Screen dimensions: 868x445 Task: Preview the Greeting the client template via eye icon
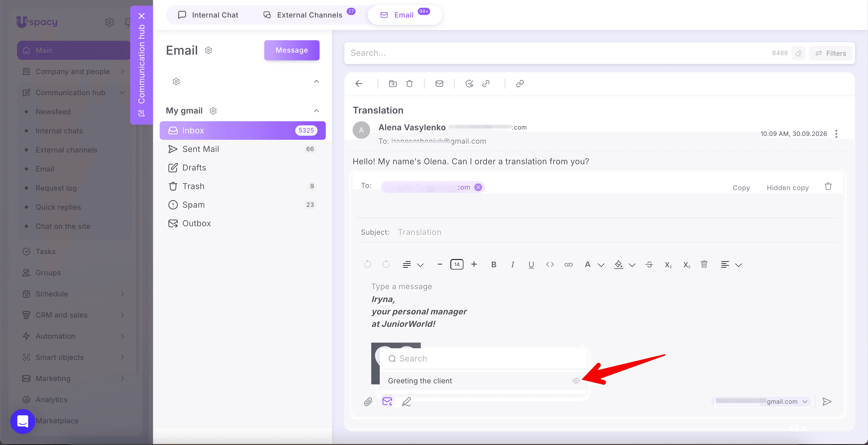pyautogui.click(x=576, y=381)
